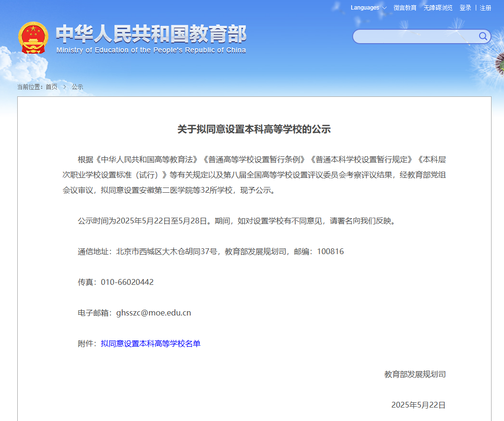Open the 微言教育 link
This screenshot has width=504, height=421.
[405, 8]
